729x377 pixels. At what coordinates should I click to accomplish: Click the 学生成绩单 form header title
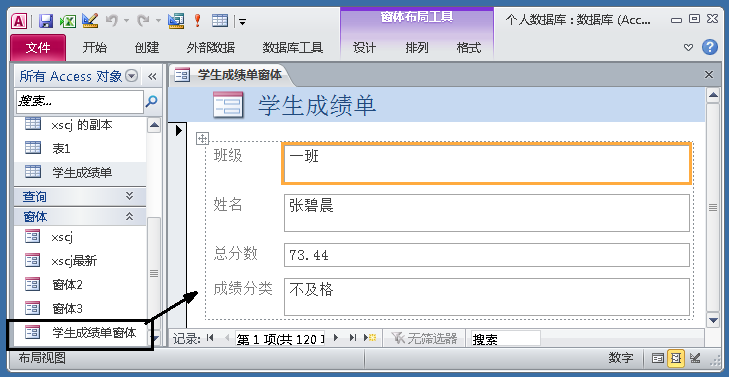317,105
